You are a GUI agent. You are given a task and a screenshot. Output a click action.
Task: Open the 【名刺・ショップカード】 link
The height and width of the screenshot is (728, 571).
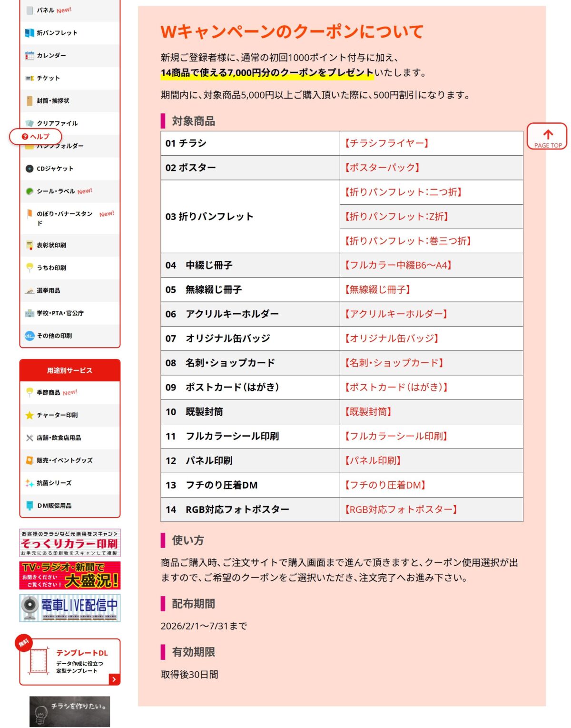click(394, 363)
